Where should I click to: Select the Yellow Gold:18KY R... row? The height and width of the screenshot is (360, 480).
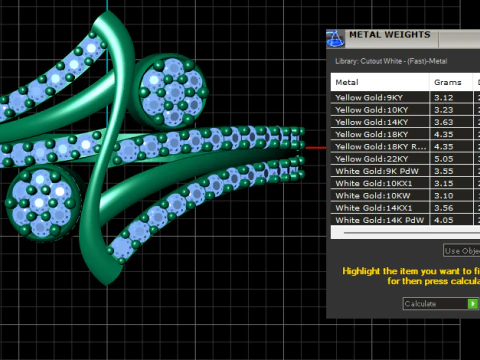pyautogui.click(x=405, y=147)
